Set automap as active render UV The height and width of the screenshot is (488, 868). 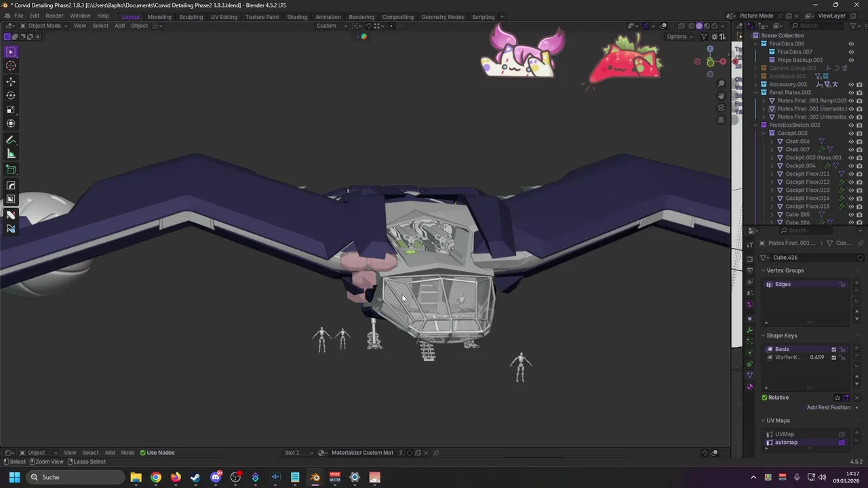coord(842,443)
